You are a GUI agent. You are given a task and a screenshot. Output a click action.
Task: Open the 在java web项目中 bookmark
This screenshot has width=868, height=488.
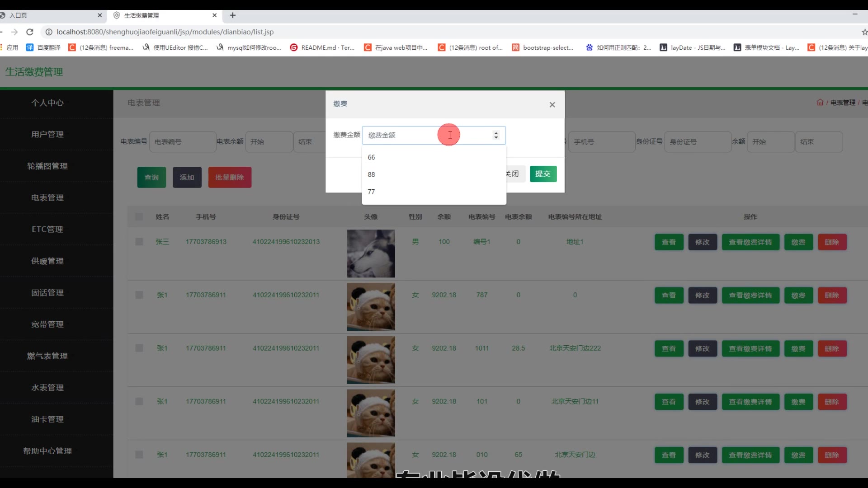(396, 47)
